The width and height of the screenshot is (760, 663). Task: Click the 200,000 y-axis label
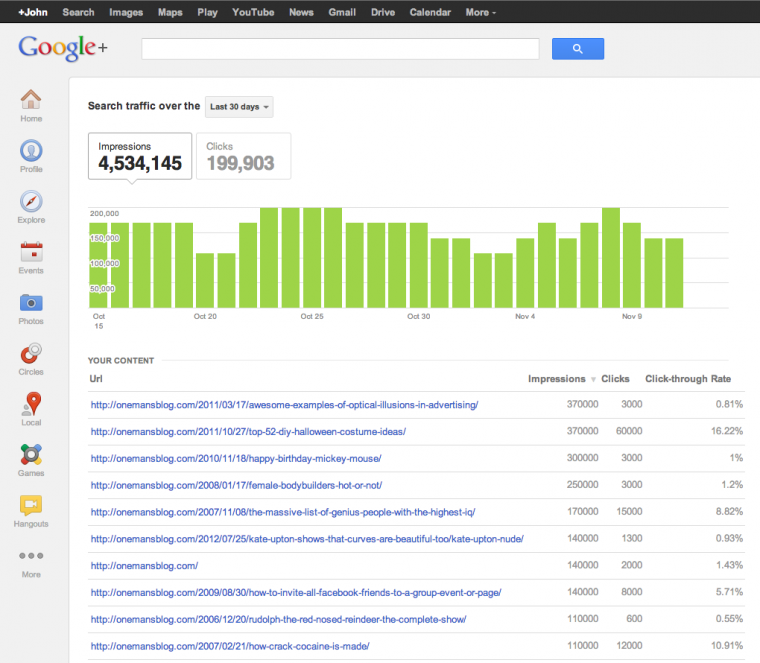tap(104, 213)
